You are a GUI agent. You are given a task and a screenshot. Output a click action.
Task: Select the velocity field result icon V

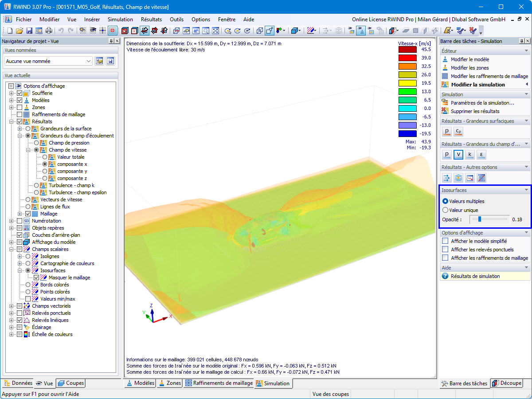pos(458,154)
